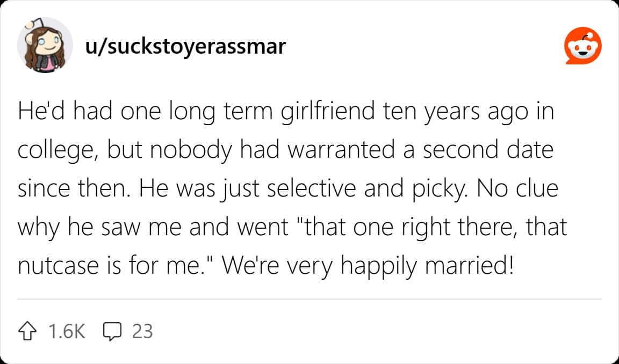The height and width of the screenshot is (364, 619).
Task: Click the 23 comments count
Action: pos(142,331)
